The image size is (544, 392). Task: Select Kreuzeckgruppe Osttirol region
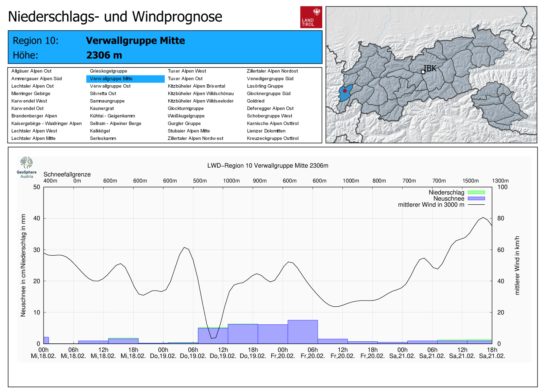273,138
